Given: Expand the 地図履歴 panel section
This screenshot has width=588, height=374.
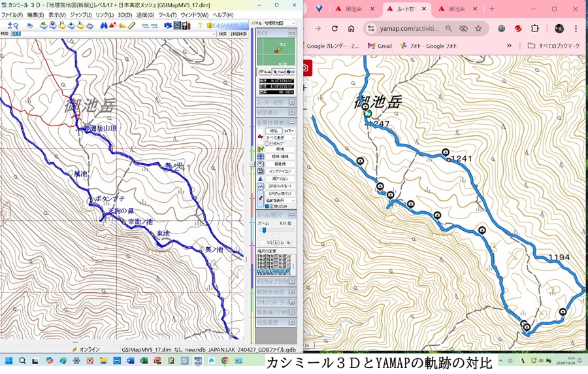Looking at the screenshot, I should (292, 322).
